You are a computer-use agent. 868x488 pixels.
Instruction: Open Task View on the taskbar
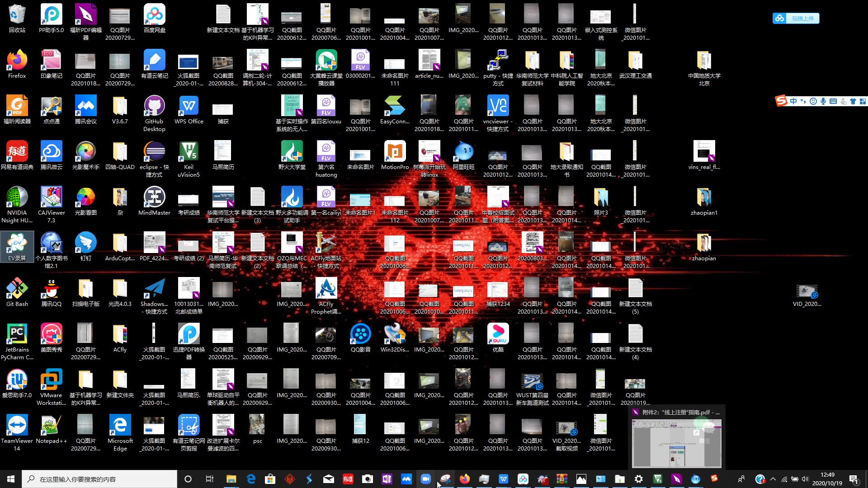tap(209, 479)
